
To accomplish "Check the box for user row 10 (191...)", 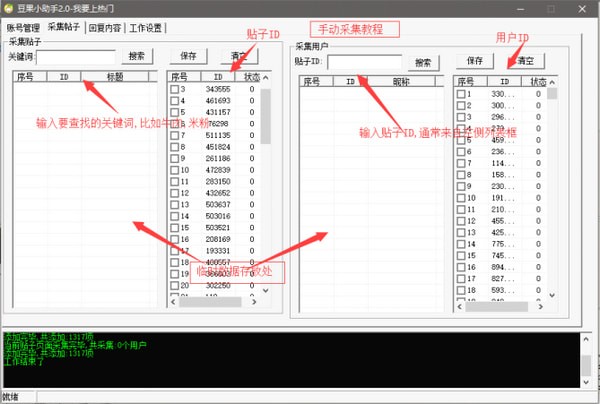I will pos(461,198).
